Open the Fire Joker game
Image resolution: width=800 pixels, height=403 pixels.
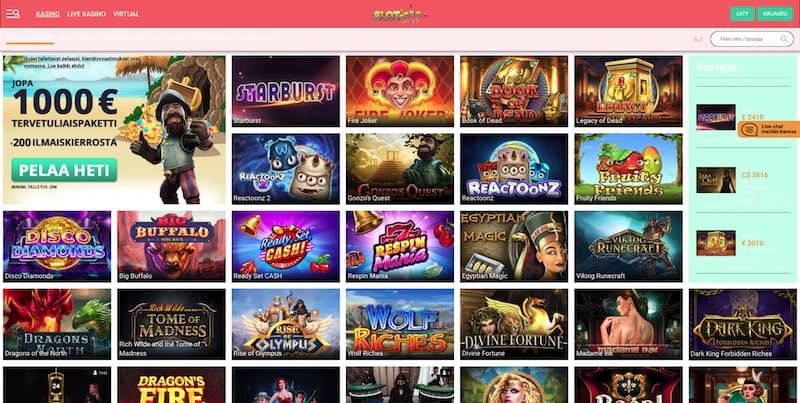400,91
